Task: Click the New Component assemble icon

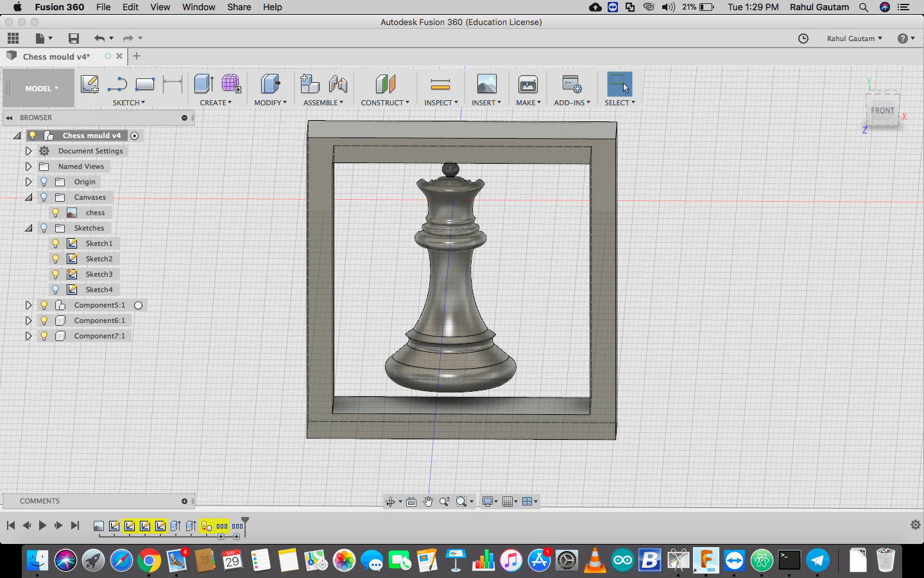Action: click(x=310, y=84)
